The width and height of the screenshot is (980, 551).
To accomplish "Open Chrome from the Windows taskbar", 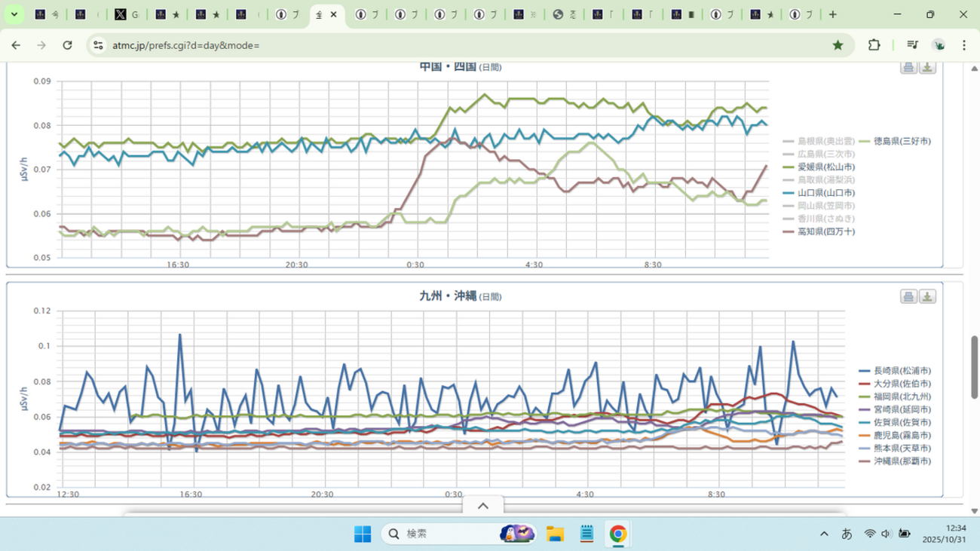I will click(617, 534).
